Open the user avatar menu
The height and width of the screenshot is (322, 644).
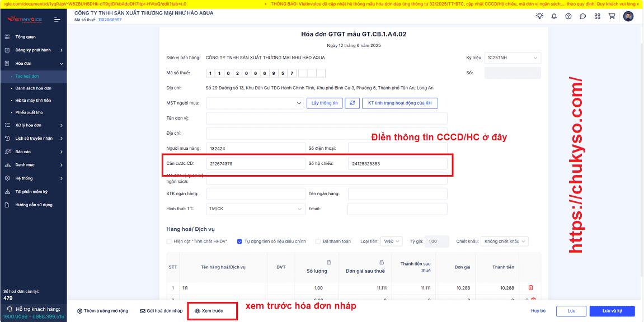tap(628, 16)
